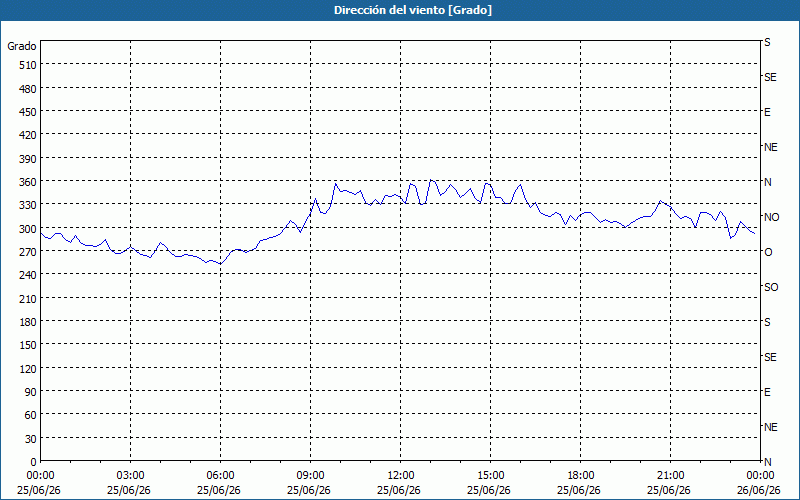Click the 210 degree axis label
Viewport: 800px width, 500px height.
click(x=28, y=299)
